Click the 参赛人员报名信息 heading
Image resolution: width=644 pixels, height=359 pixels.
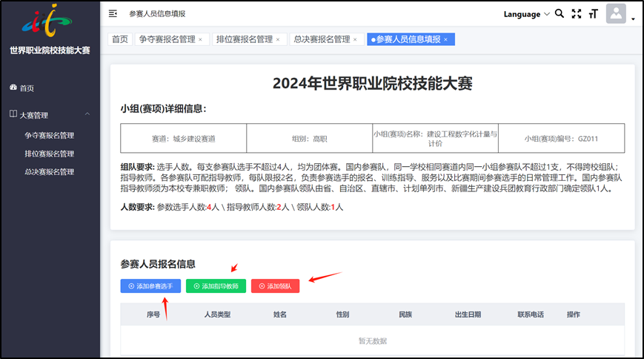pos(158,264)
